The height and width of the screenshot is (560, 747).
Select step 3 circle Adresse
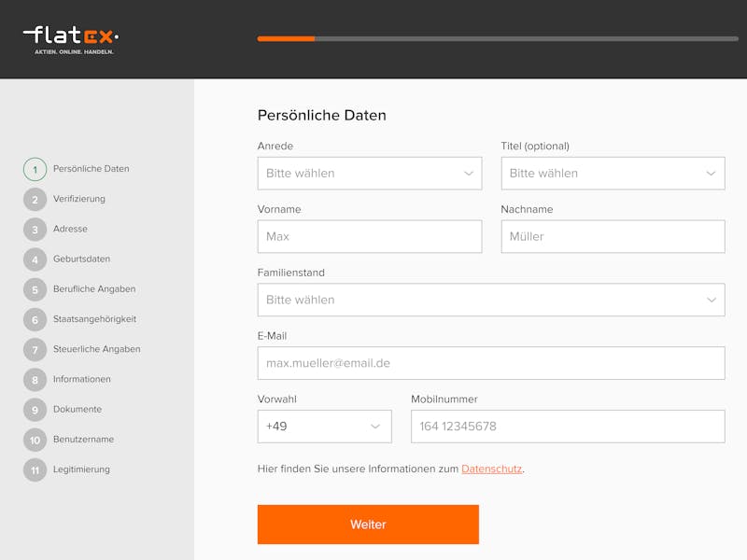coord(35,230)
